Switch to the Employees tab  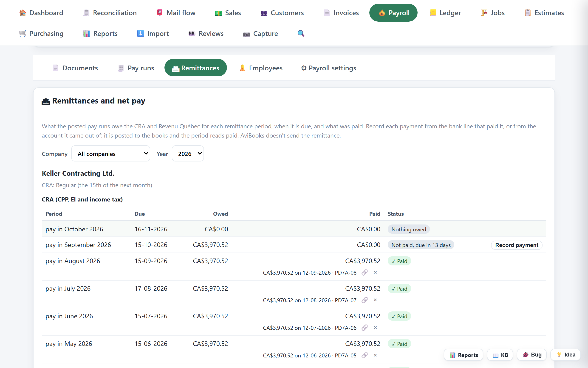261,68
